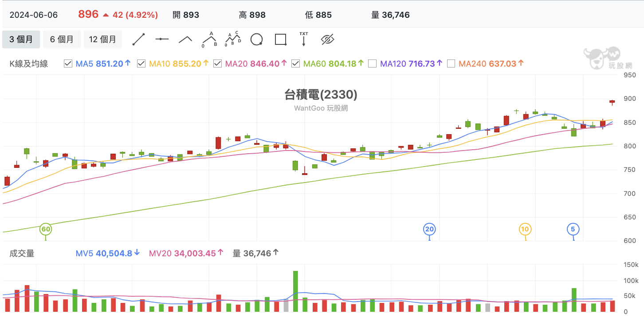Click the green 60 marker on chart
Image resolution: width=644 pixels, height=318 pixels.
point(46,230)
